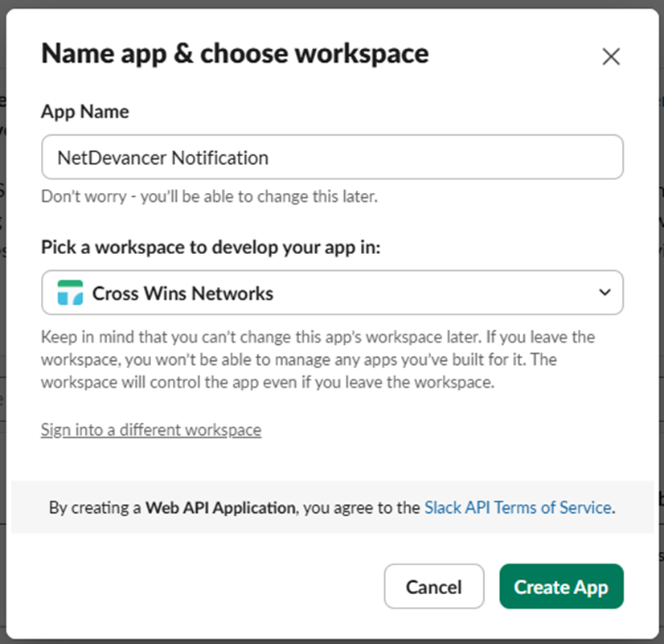Click the empty area left of the Cancel button
The height and width of the screenshot is (644, 664).
(201, 586)
